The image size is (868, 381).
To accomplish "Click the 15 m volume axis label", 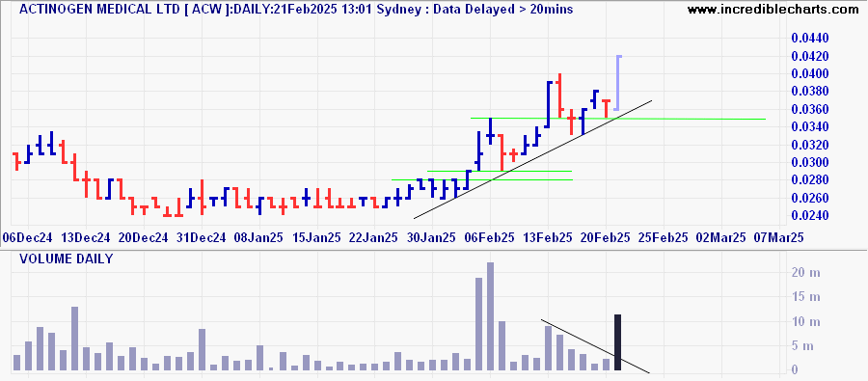I will click(x=805, y=297).
